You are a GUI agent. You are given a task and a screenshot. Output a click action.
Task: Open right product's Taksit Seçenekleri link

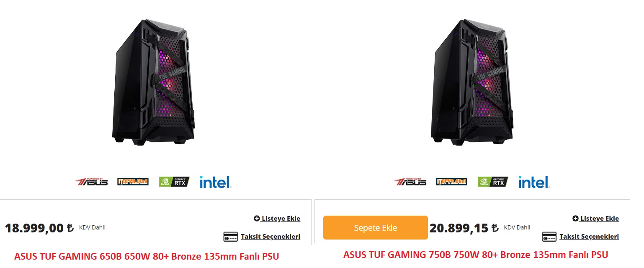click(x=589, y=237)
